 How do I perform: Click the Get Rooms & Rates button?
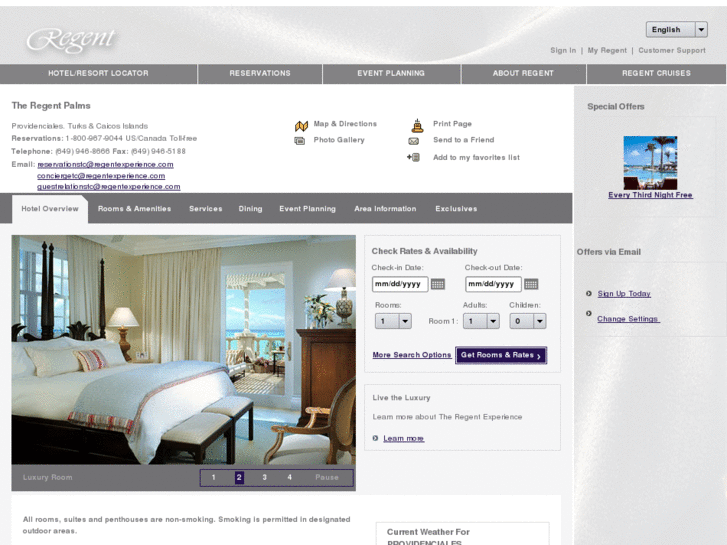click(501, 355)
